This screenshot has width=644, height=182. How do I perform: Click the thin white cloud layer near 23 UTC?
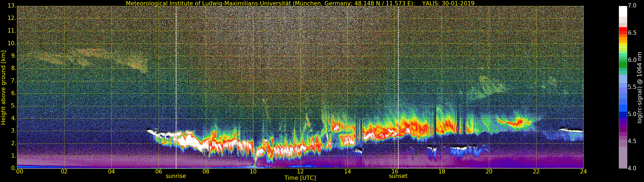(571, 130)
